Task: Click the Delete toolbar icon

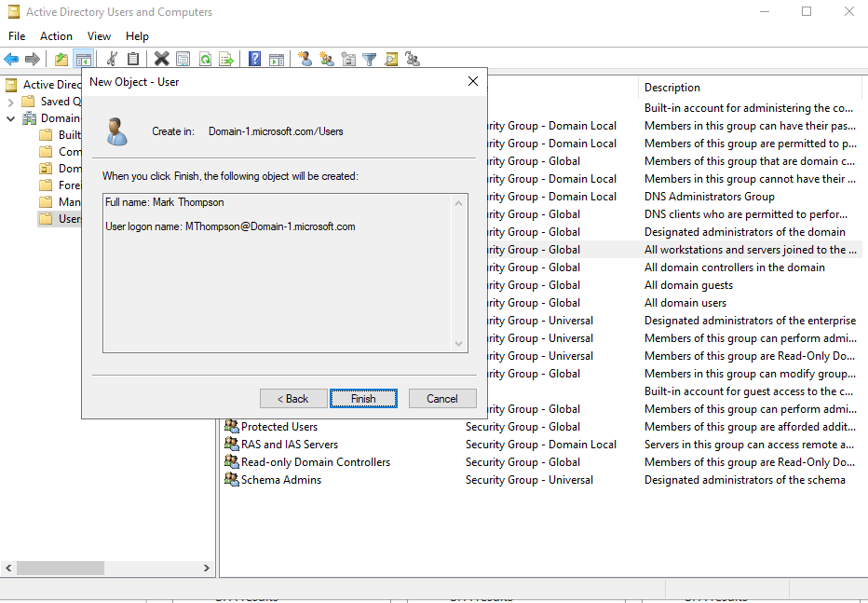Action: click(x=161, y=59)
